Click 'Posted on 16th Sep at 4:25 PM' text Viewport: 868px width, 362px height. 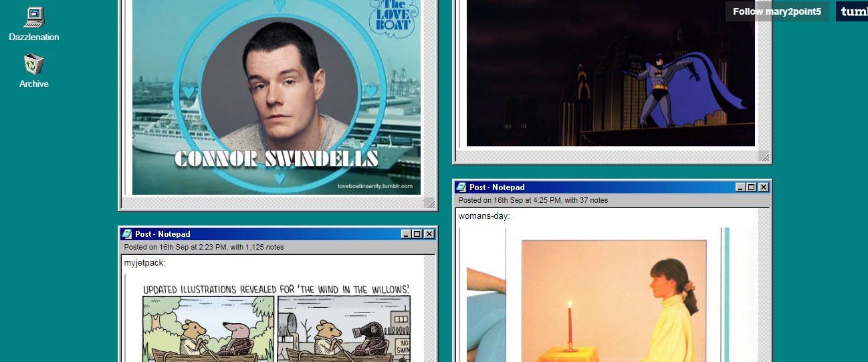(x=509, y=200)
